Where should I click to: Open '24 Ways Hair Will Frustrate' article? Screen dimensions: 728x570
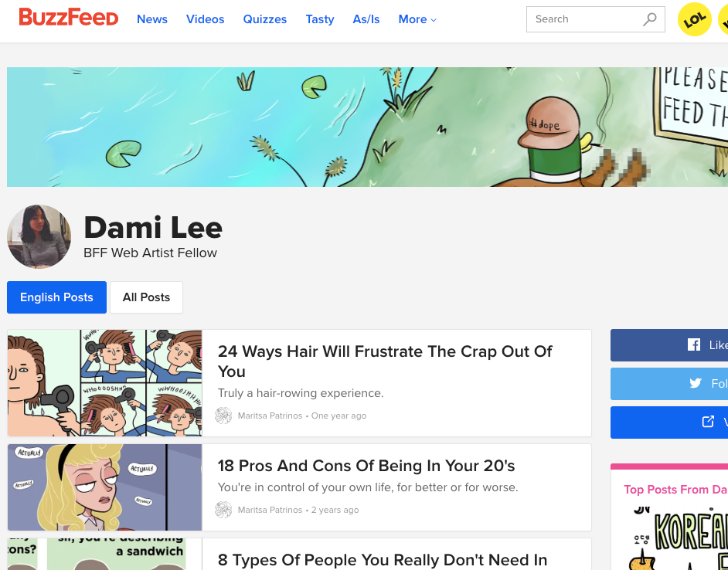385,361
